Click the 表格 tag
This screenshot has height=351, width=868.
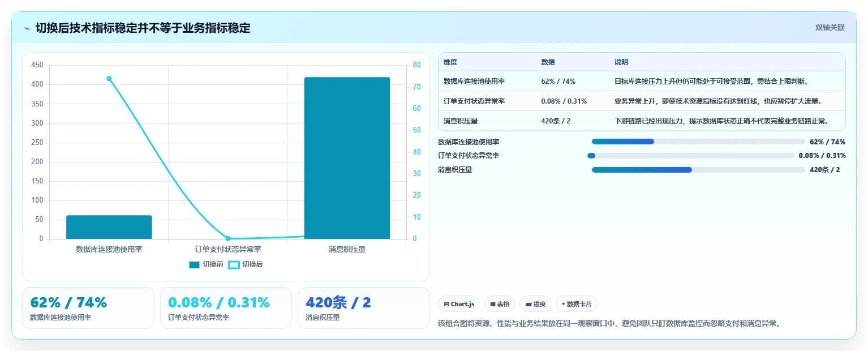tap(500, 304)
